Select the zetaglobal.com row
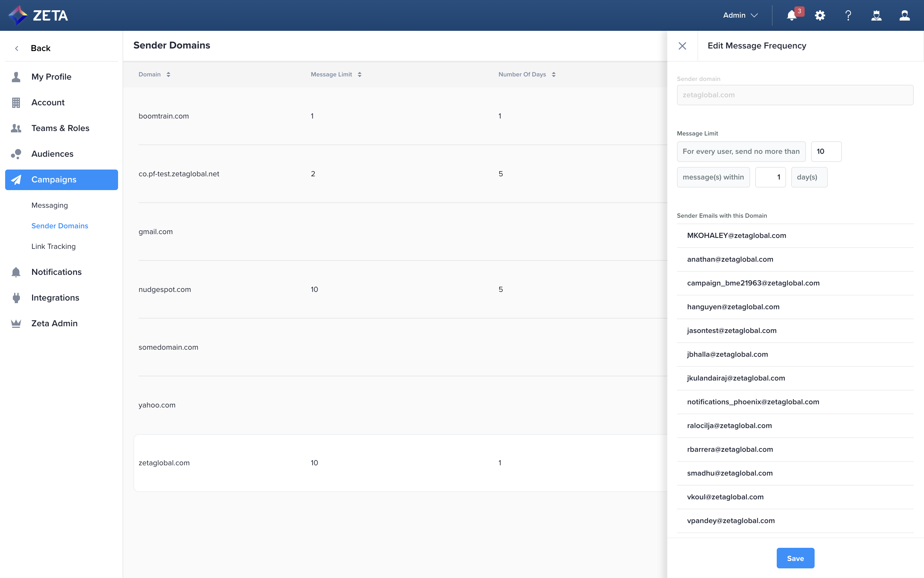The image size is (924, 578). point(400,463)
